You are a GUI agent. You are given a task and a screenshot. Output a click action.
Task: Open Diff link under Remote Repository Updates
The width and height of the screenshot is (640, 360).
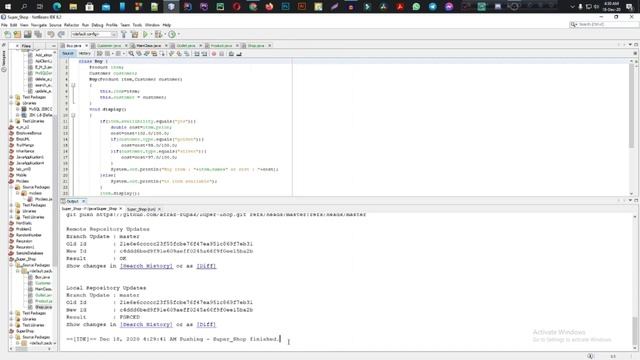click(x=206, y=266)
